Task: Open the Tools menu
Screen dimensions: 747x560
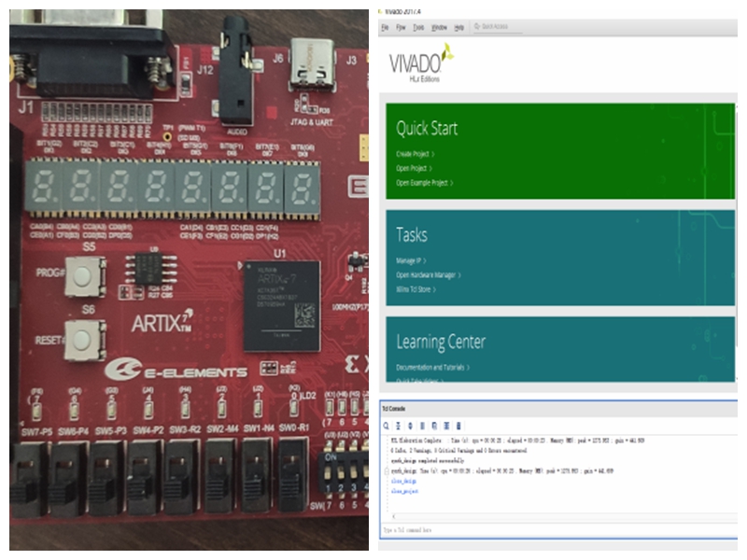Action: pyautogui.click(x=418, y=28)
